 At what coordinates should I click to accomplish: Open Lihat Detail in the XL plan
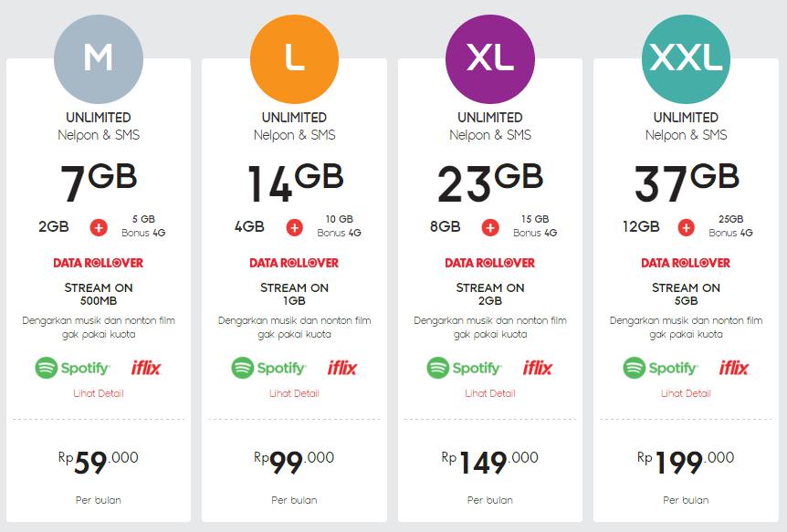[x=490, y=393]
